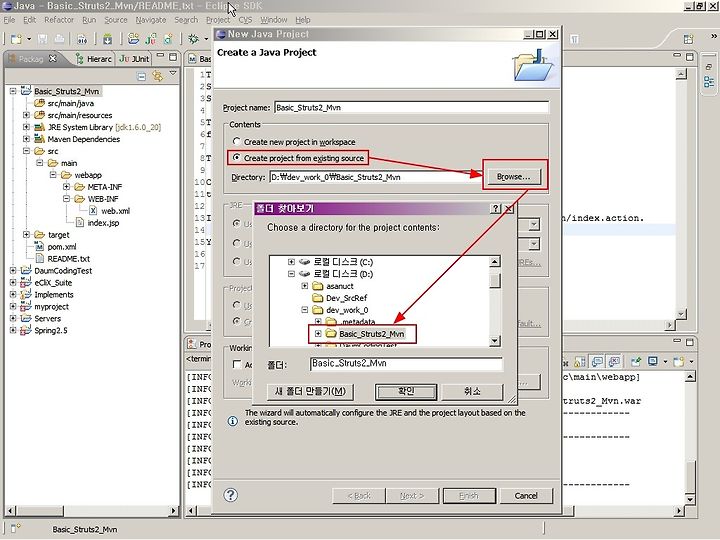The height and width of the screenshot is (540, 720).
Task: Click Cancel in New Java Project wizard
Action: pyautogui.click(x=526, y=495)
